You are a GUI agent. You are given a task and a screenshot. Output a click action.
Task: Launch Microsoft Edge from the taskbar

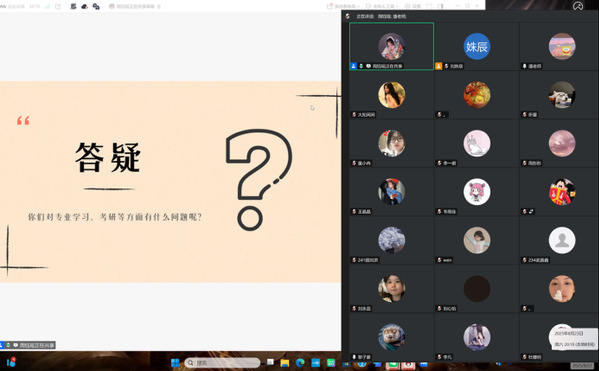(300, 363)
